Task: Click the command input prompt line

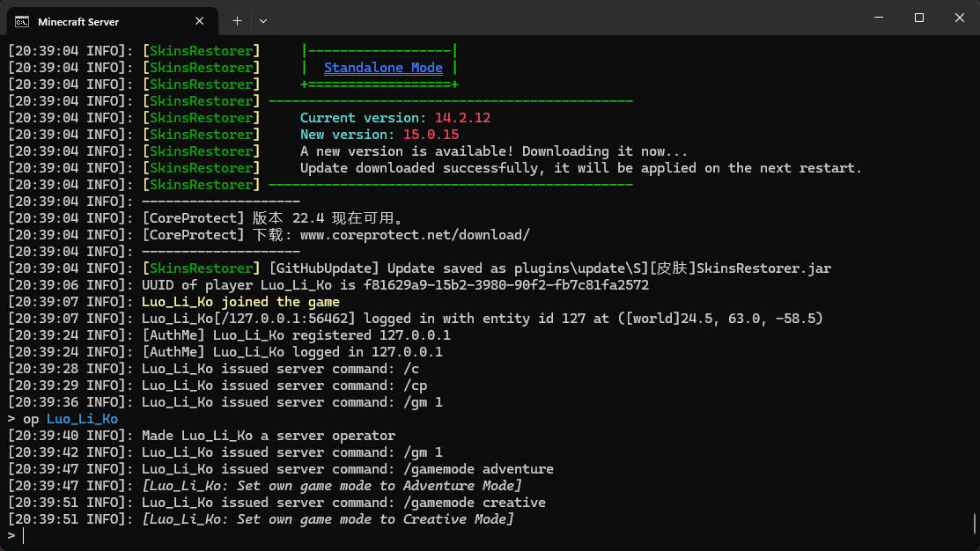Action: point(488,535)
